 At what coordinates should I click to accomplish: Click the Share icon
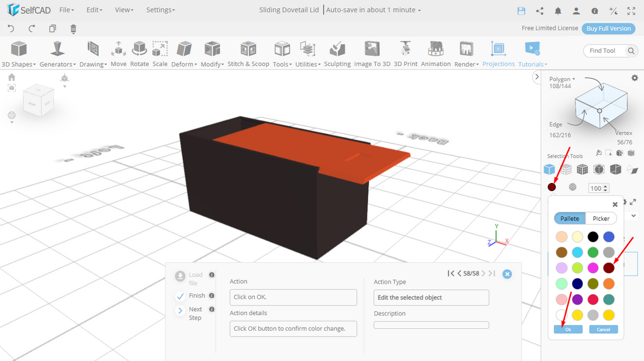click(540, 11)
